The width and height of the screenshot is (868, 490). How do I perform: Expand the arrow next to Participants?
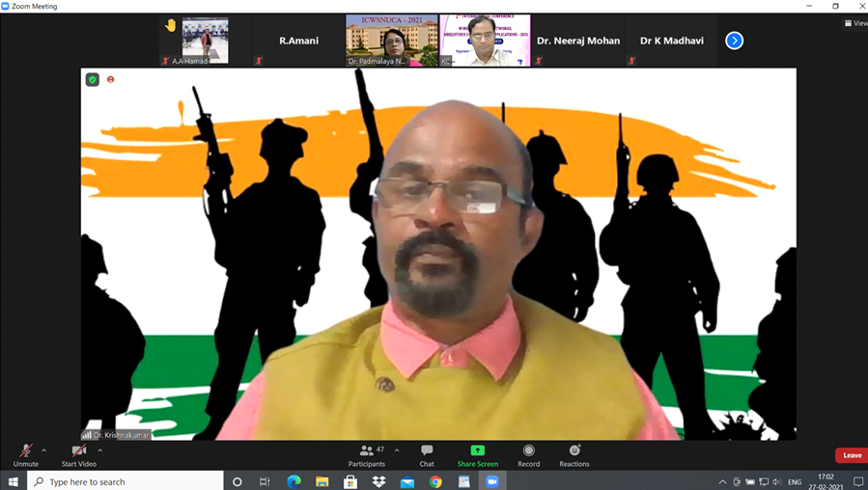[396, 449]
